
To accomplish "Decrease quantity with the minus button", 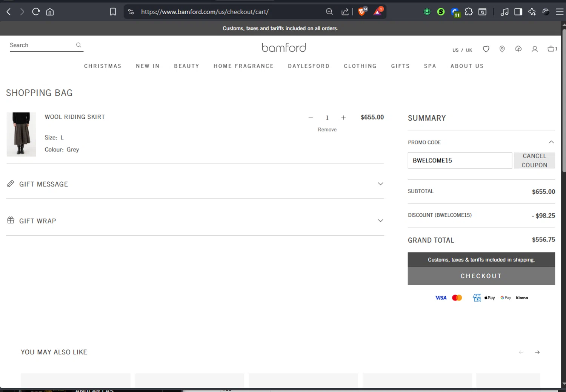I will tap(311, 118).
